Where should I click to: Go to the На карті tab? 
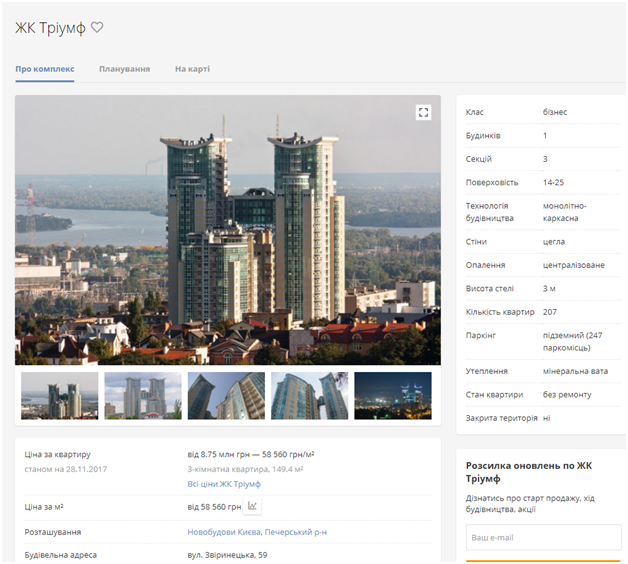click(x=192, y=69)
